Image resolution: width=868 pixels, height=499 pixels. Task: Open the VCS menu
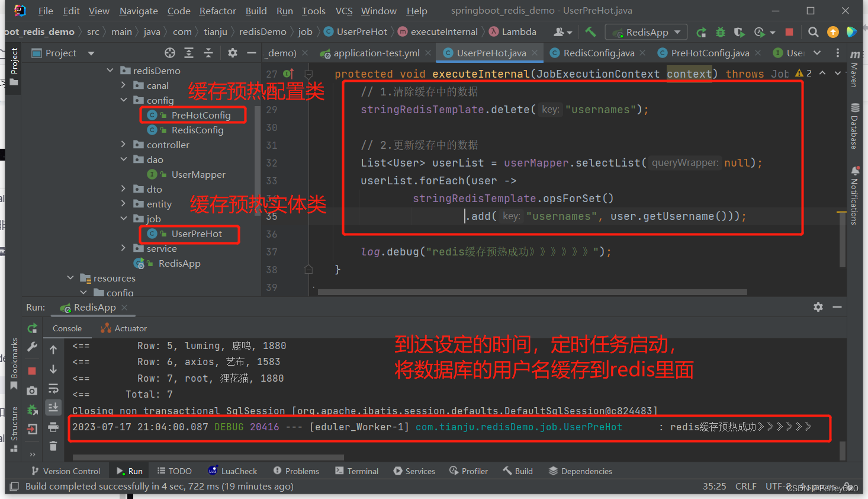[344, 11]
